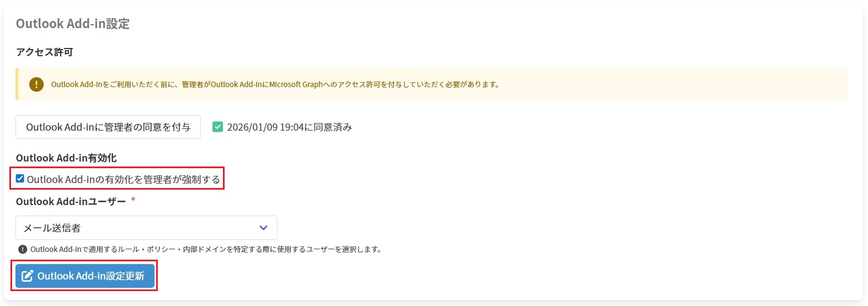Screen dimensions: 868x306
Task: Click the red required asterisk
Action: click(x=133, y=200)
